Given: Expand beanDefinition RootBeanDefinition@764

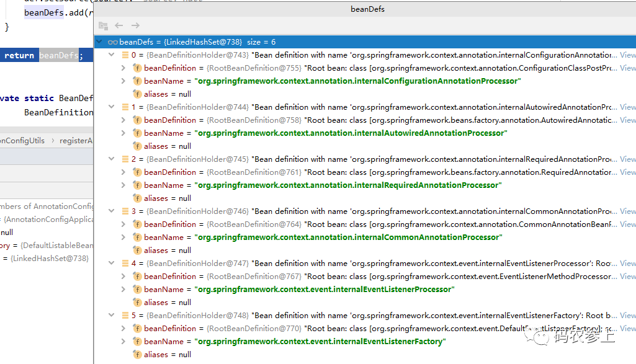Looking at the screenshot, I should [x=123, y=224].
